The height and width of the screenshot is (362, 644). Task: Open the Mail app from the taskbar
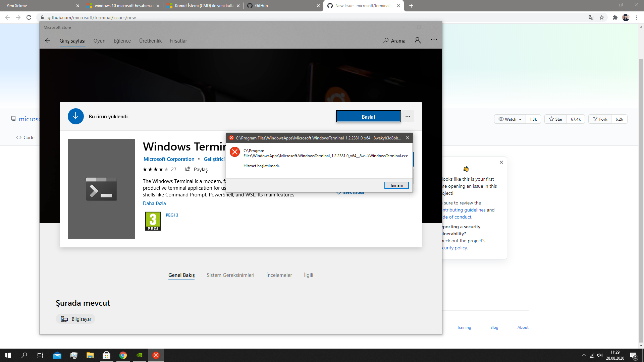[x=57, y=355]
